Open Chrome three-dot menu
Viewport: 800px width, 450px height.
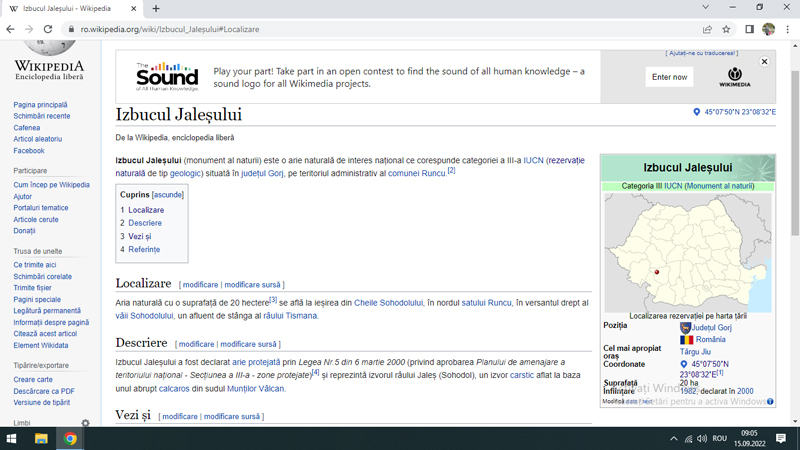788,29
